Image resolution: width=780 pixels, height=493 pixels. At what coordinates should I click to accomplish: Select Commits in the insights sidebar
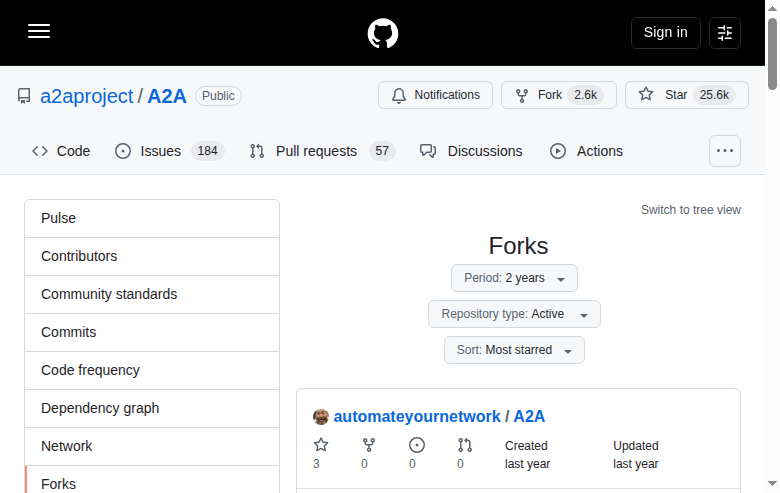point(152,332)
